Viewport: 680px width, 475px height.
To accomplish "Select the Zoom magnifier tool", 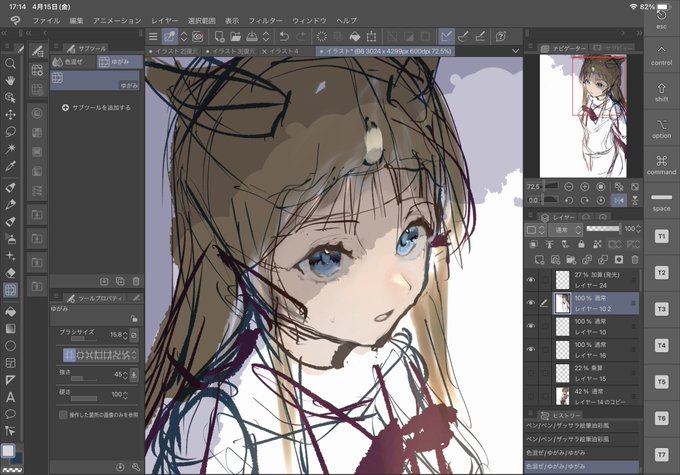I will pyautogui.click(x=10, y=64).
